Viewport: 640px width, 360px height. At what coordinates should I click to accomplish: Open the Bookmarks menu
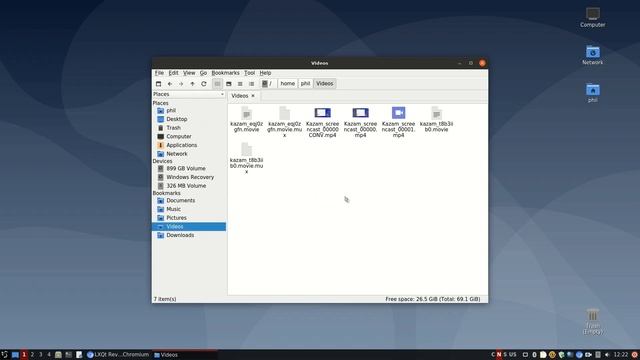click(225, 73)
